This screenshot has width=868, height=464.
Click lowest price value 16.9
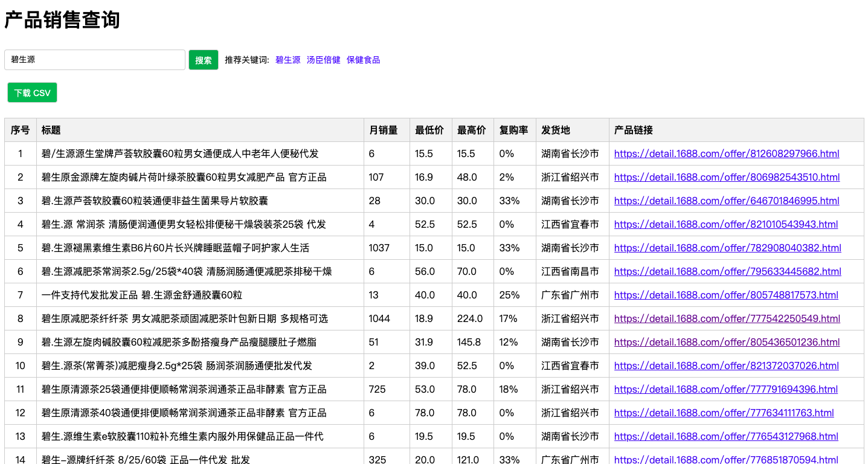[424, 177]
